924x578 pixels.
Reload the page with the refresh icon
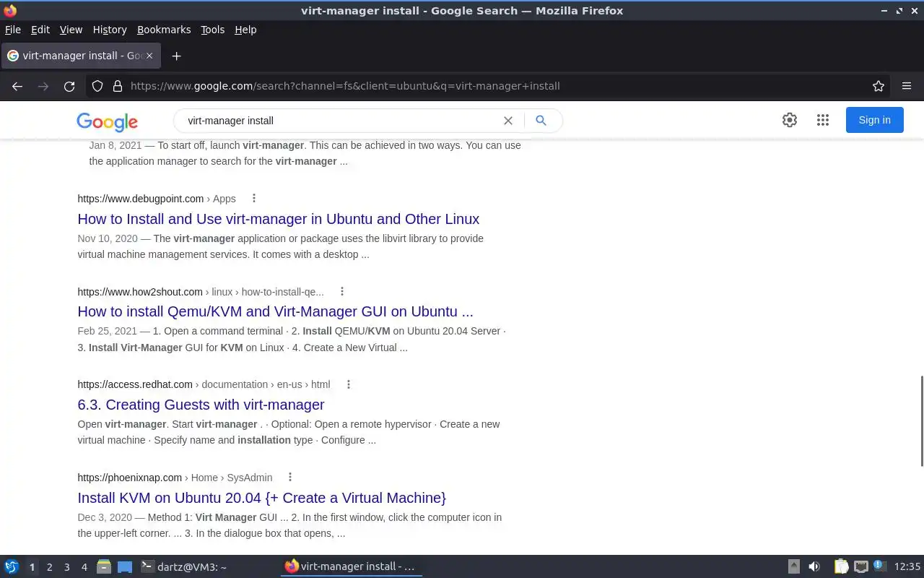(x=69, y=86)
